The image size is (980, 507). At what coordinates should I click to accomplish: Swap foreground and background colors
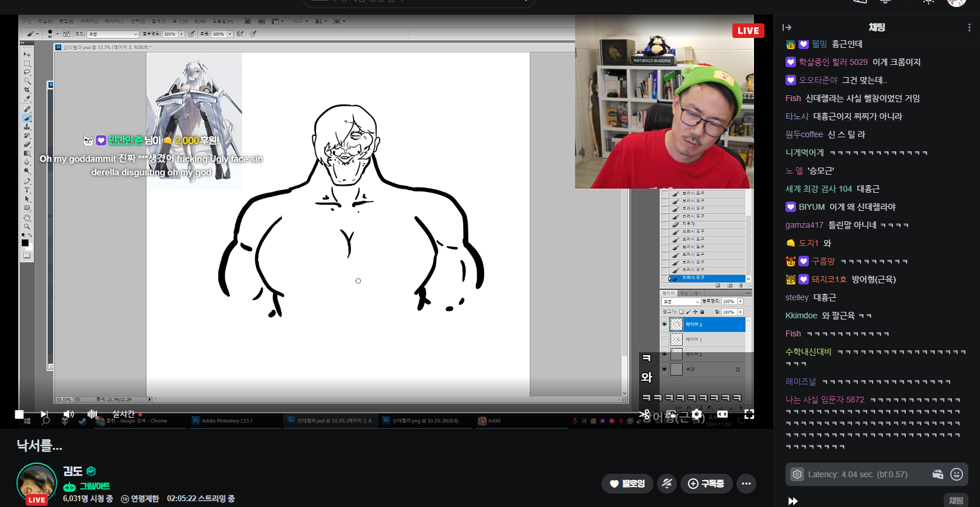point(30,235)
